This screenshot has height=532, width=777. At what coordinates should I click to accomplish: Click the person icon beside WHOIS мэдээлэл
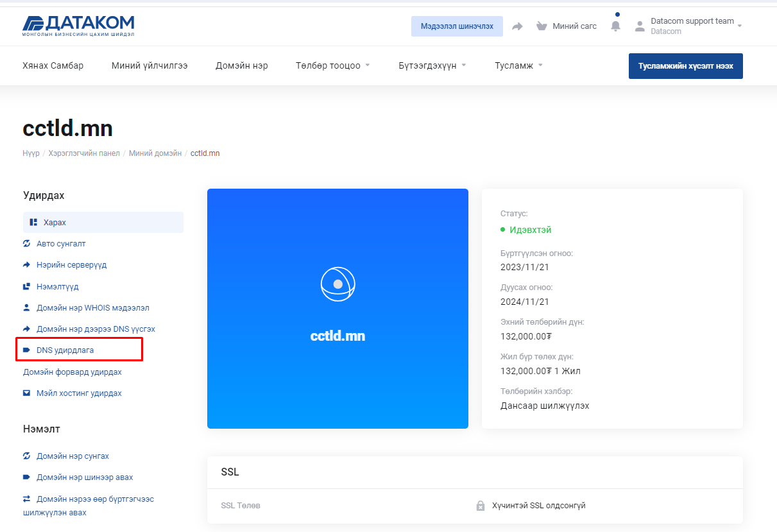pyautogui.click(x=26, y=308)
